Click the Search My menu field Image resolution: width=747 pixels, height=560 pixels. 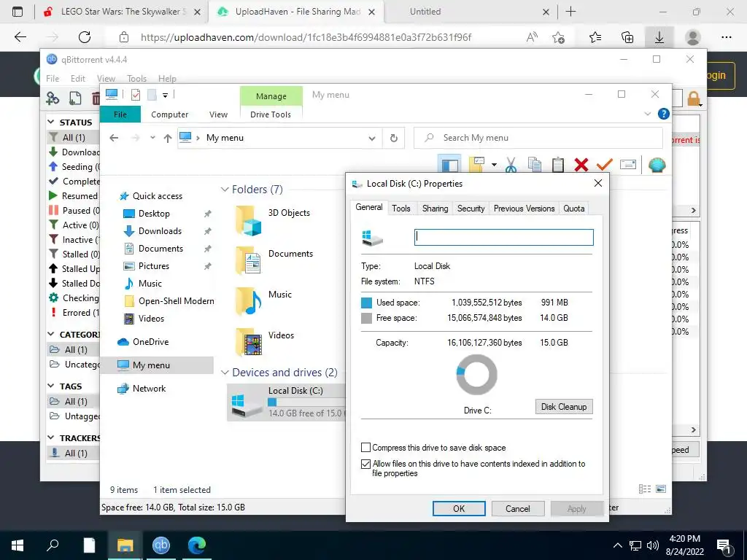pyautogui.click(x=538, y=138)
